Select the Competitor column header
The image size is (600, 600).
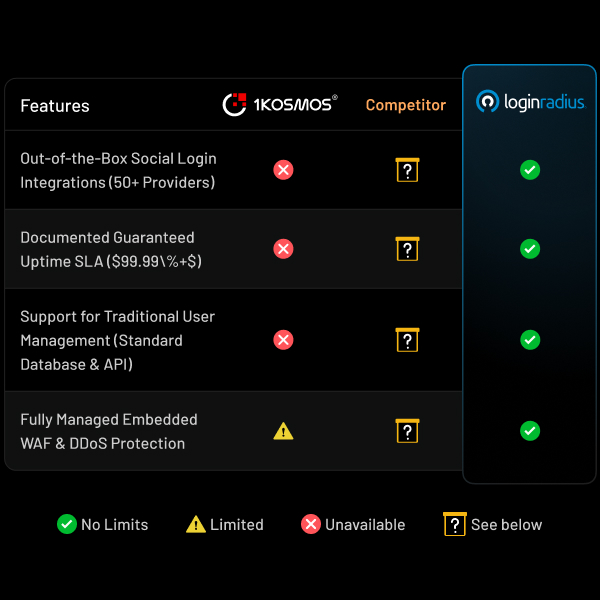pos(406,105)
